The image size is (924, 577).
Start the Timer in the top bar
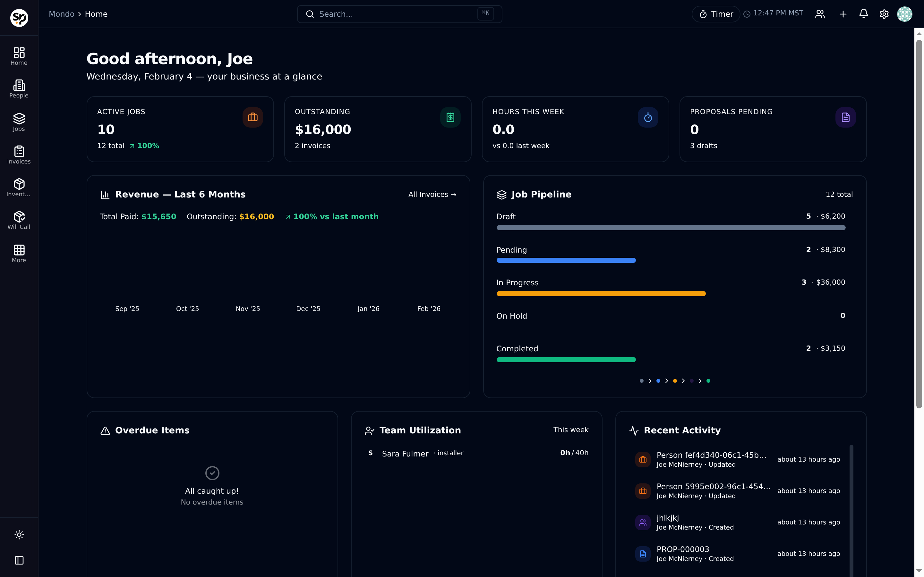coord(715,14)
